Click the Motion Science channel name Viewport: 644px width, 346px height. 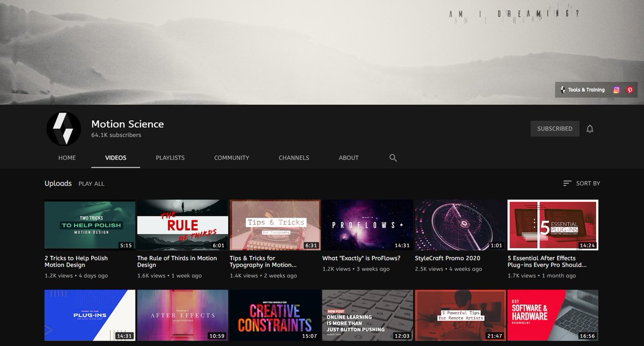pyautogui.click(x=128, y=124)
